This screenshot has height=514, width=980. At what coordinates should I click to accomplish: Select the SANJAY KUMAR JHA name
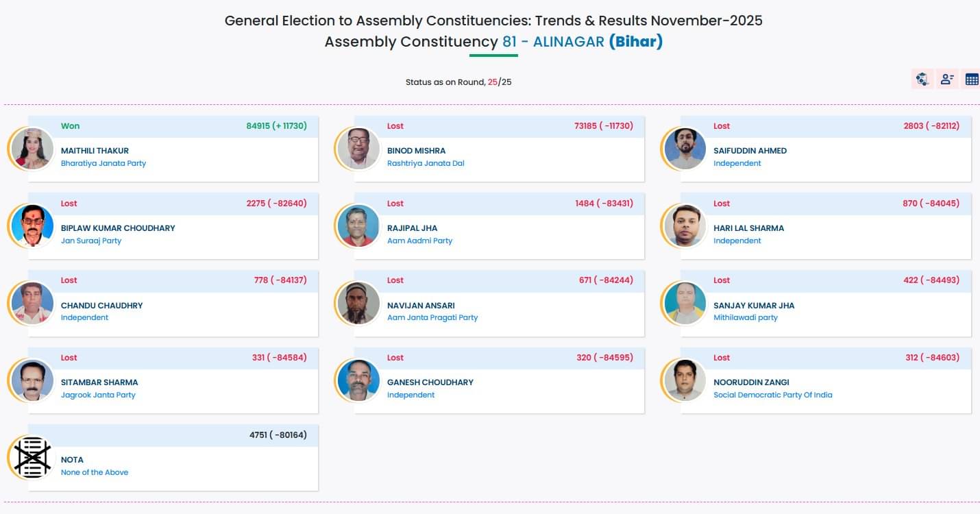click(x=754, y=306)
